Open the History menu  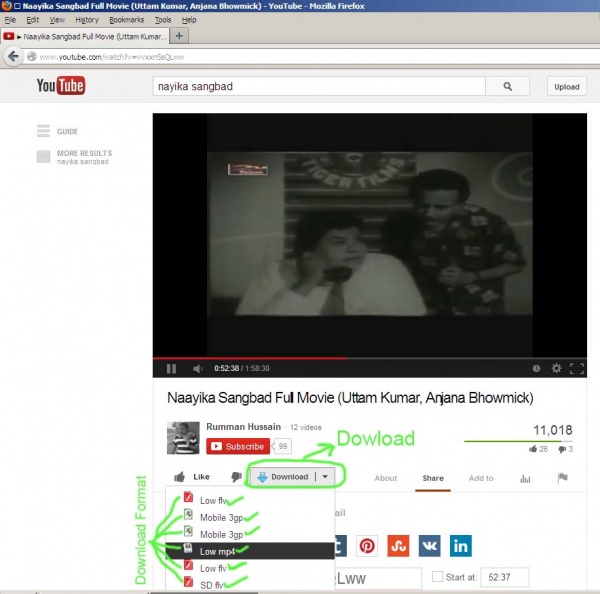[87, 20]
